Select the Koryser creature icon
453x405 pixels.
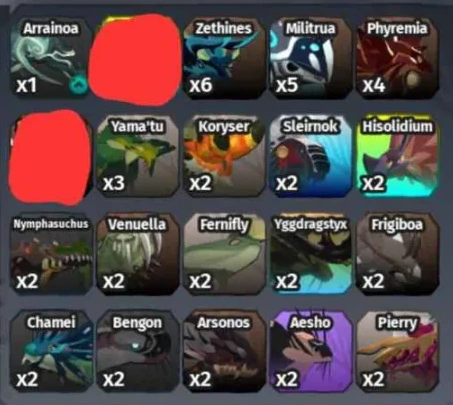tap(224, 156)
